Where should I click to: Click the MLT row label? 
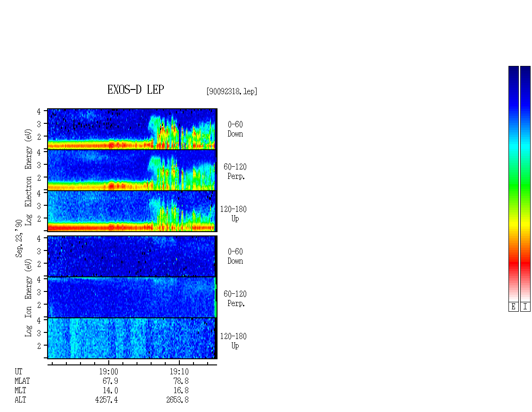pyautogui.click(x=20, y=391)
